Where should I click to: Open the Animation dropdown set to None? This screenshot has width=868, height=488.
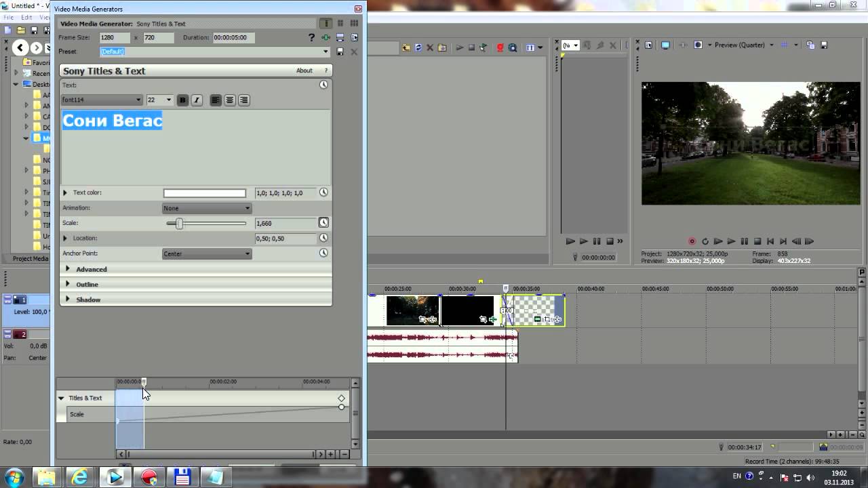point(207,208)
